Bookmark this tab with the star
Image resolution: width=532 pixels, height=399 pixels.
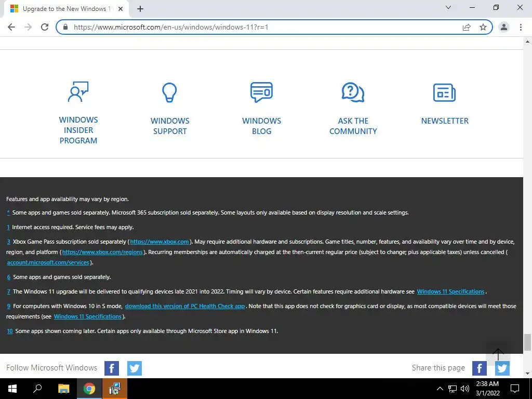pyautogui.click(x=483, y=27)
